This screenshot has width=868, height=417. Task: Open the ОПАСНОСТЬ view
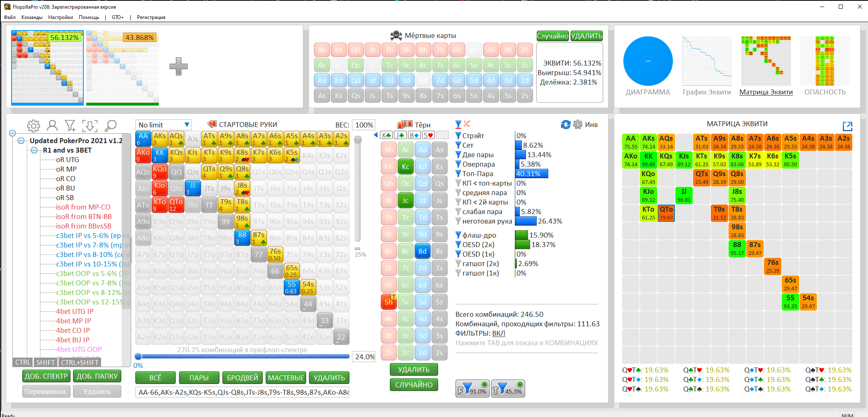coord(825,66)
